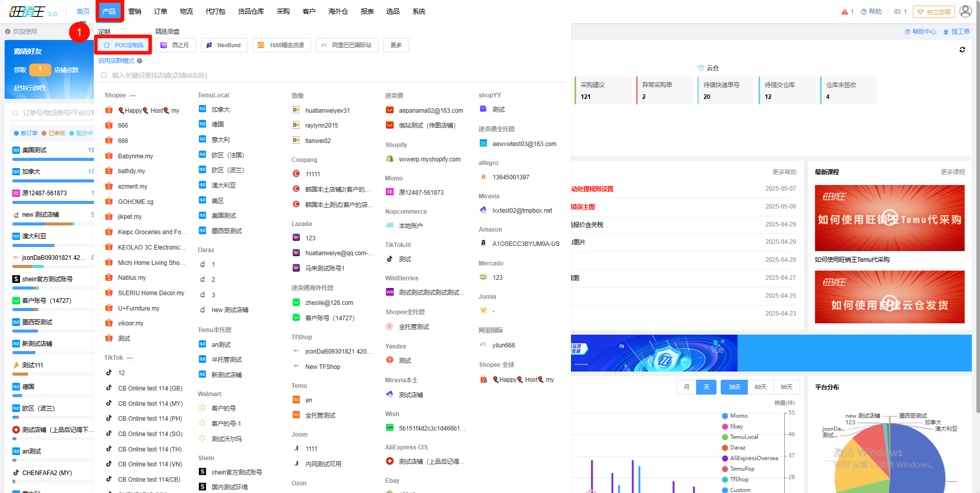Open the 货品仓库 menu tab
Viewport: 980px width, 493px height.
[251, 11]
